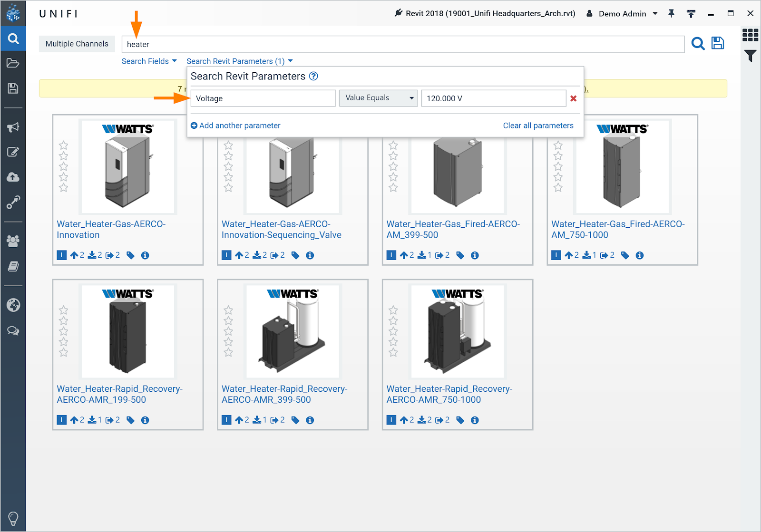Open the Demo Admin user menu
Screen dimensions: 761x532
click(x=622, y=14)
